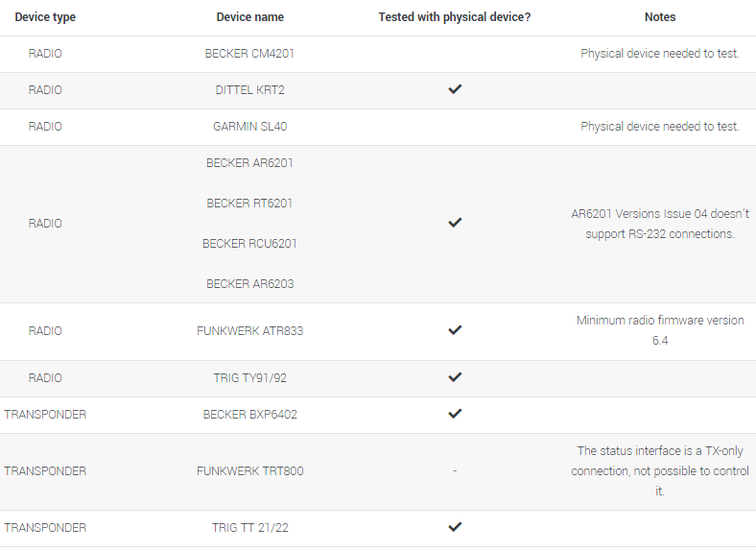Click the "Minimum radio firmware version 6.4" note
The width and height of the screenshot is (756, 552).
(x=660, y=330)
